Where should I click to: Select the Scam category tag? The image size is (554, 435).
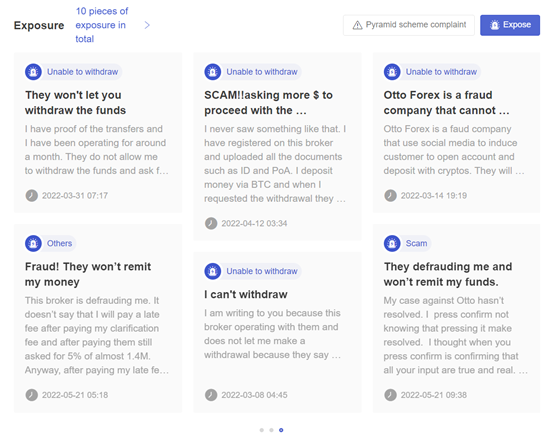click(x=416, y=243)
